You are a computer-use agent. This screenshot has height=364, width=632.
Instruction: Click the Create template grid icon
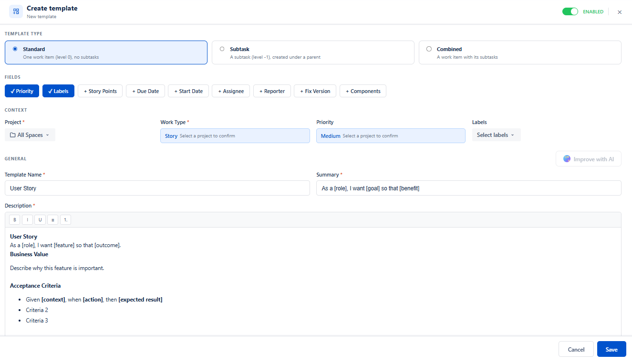coord(16,11)
